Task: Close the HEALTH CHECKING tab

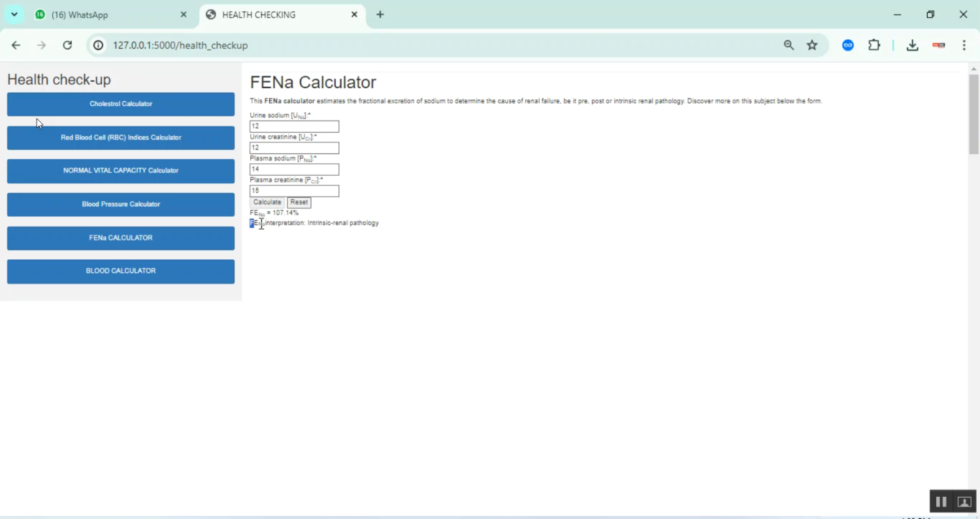Action: (354, 14)
